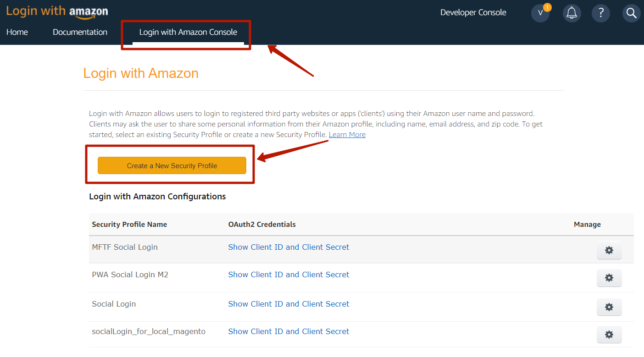Open the gear menu for the Social Login row
The width and height of the screenshot is (644, 357).
[x=609, y=307]
